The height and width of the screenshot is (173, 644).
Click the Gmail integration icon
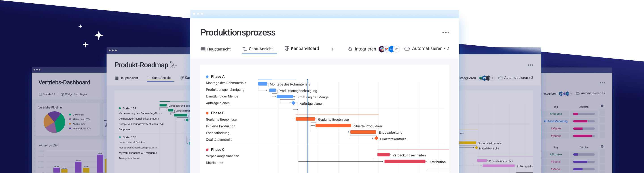(x=386, y=49)
